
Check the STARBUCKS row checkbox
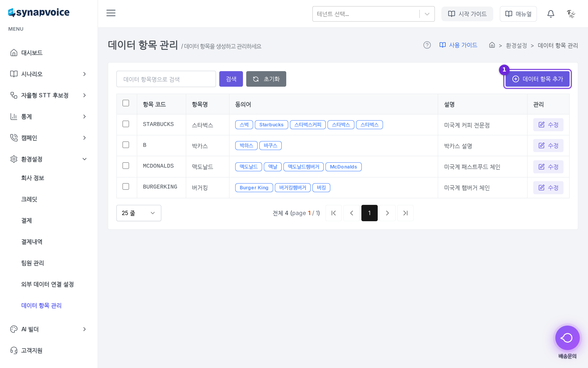point(126,124)
